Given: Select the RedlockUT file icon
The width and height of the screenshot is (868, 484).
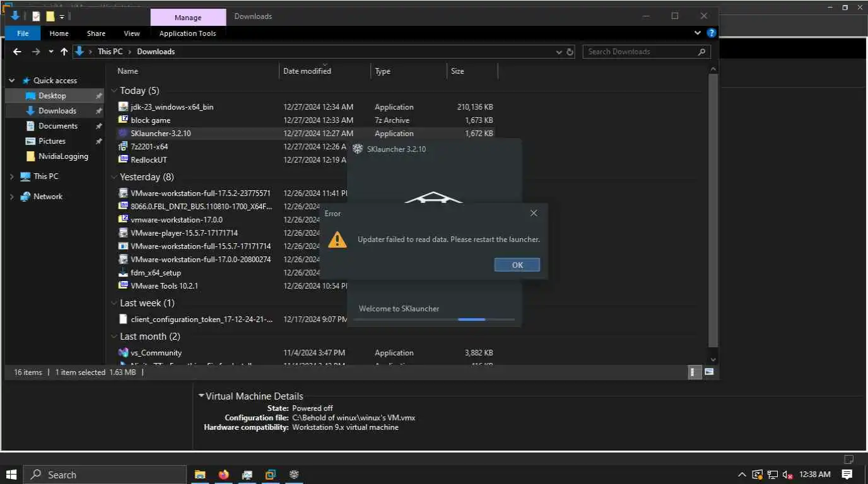Looking at the screenshot, I should tap(124, 160).
